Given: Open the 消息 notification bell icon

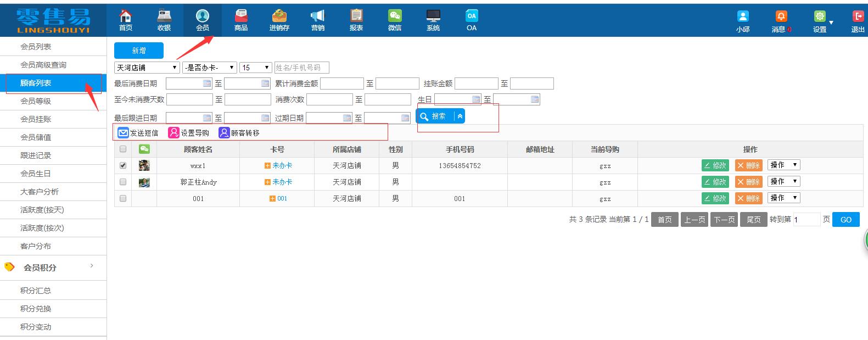Looking at the screenshot, I should [x=781, y=17].
